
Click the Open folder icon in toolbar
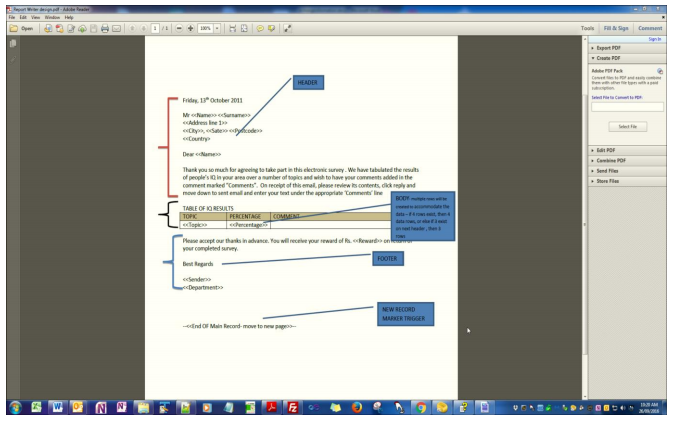pyautogui.click(x=20, y=29)
